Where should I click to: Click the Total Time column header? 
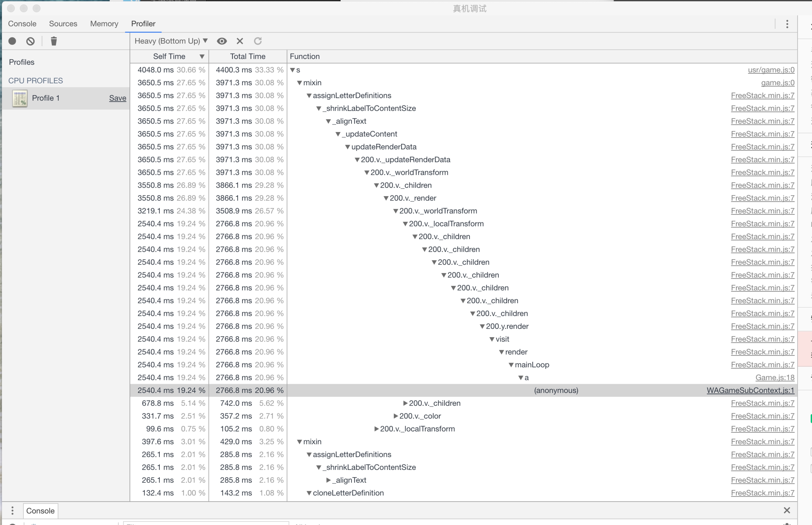(248, 57)
